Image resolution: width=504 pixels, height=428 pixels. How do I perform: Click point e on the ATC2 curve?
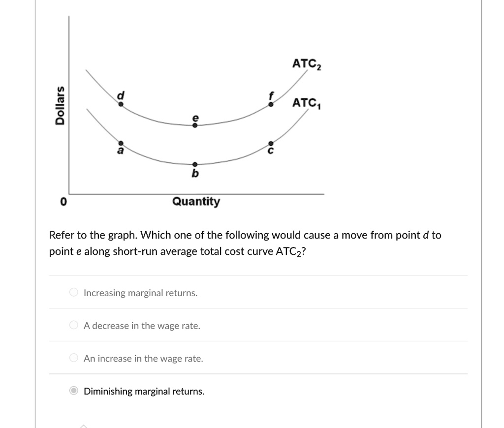click(x=195, y=125)
